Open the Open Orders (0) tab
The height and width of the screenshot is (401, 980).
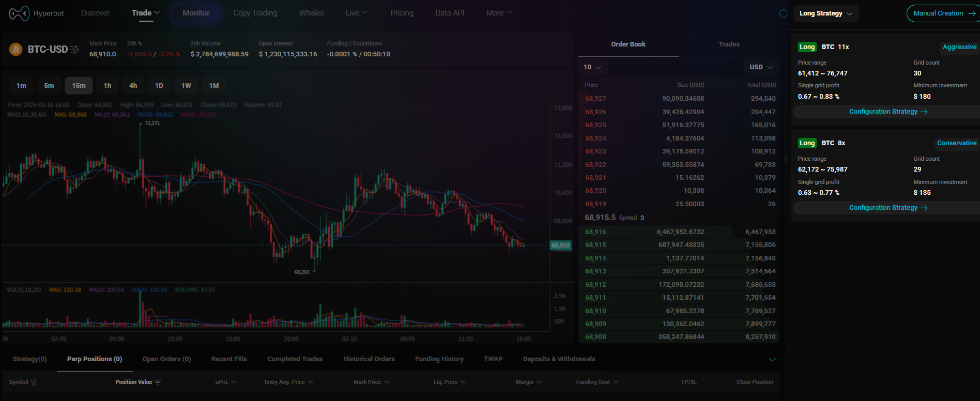pyautogui.click(x=166, y=359)
